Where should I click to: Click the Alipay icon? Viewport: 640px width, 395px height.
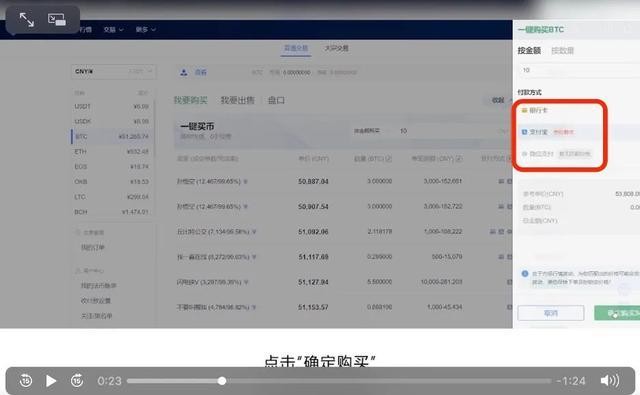524,132
